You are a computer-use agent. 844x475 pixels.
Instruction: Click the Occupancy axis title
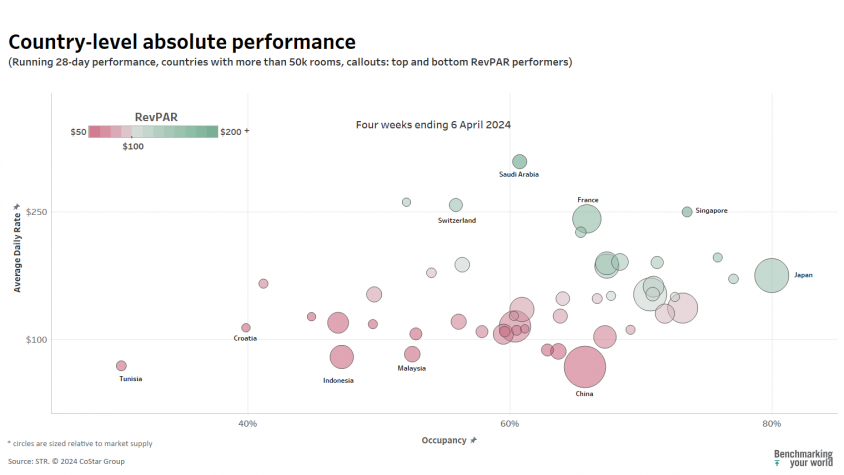tap(444, 440)
